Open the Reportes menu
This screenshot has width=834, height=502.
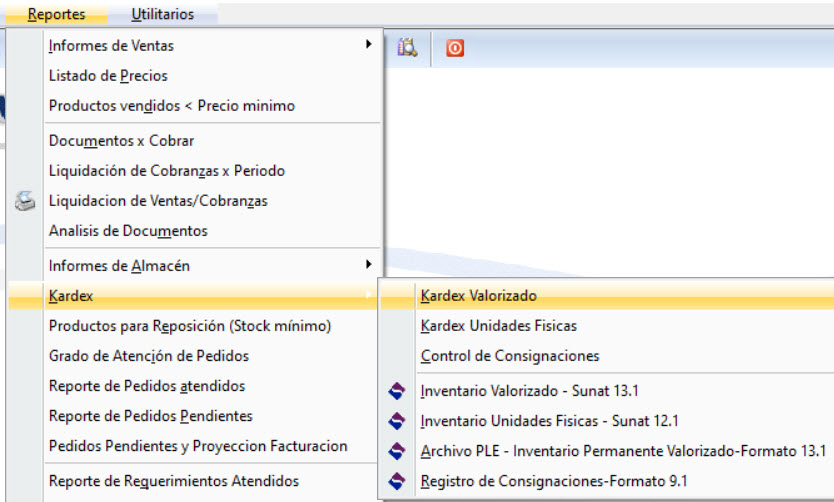[x=56, y=14]
